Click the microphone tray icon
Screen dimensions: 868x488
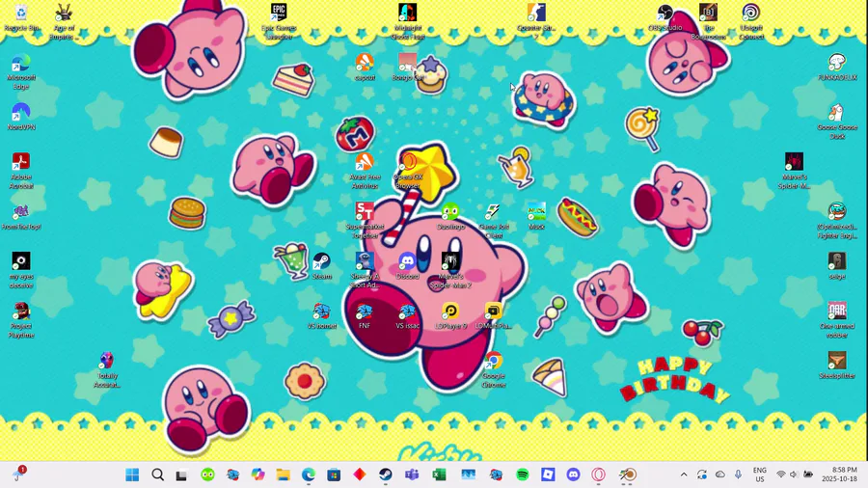coord(738,474)
